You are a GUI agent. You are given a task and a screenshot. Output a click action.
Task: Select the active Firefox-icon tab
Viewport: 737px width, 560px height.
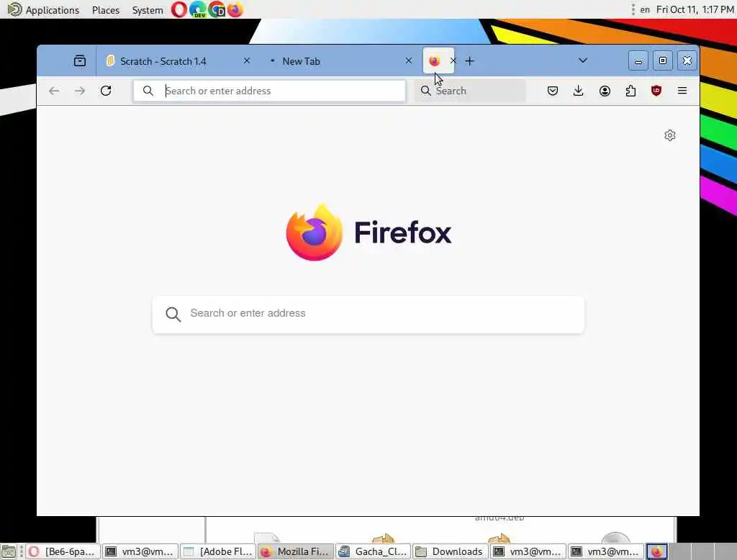[435, 60]
